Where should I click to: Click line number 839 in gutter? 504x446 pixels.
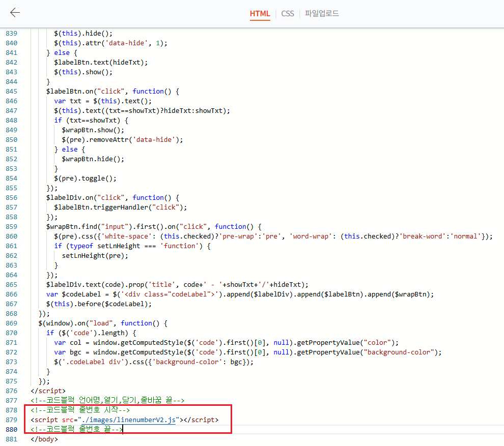(x=12, y=34)
